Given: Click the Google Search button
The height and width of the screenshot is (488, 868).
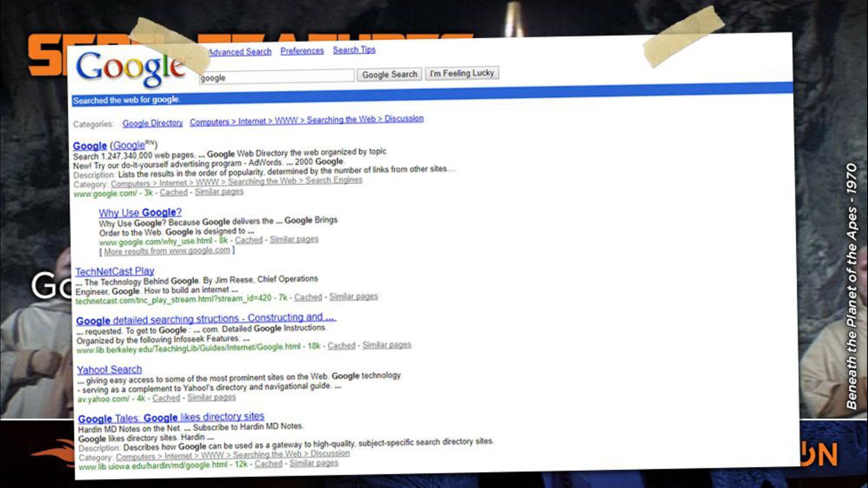Looking at the screenshot, I should pyautogui.click(x=389, y=74).
